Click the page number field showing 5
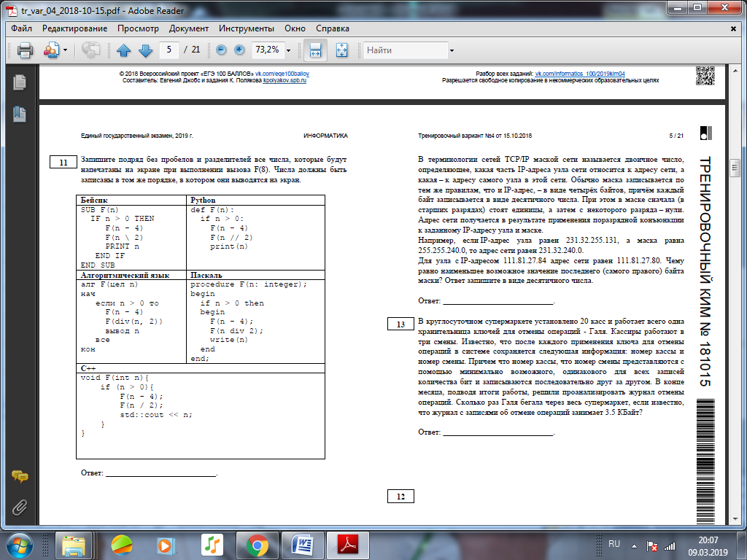The image size is (747, 560). (x=169, y=50)
